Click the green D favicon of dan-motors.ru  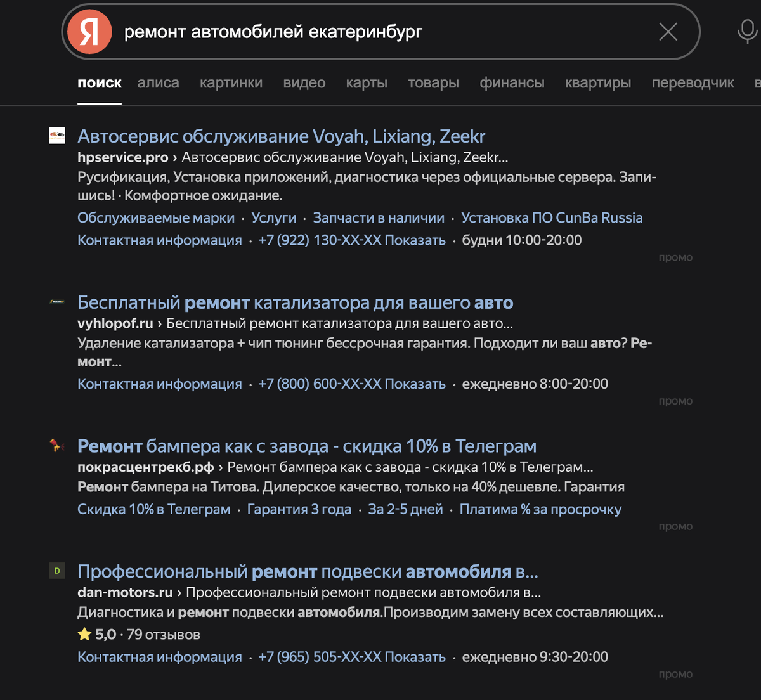click(56, 571)
